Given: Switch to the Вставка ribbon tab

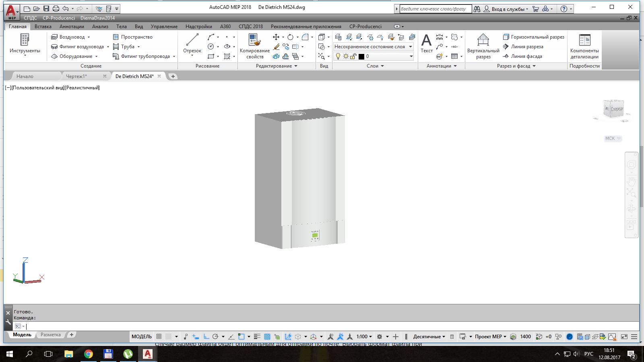Looking at the screenshot, I should click(x=43, y=27).
